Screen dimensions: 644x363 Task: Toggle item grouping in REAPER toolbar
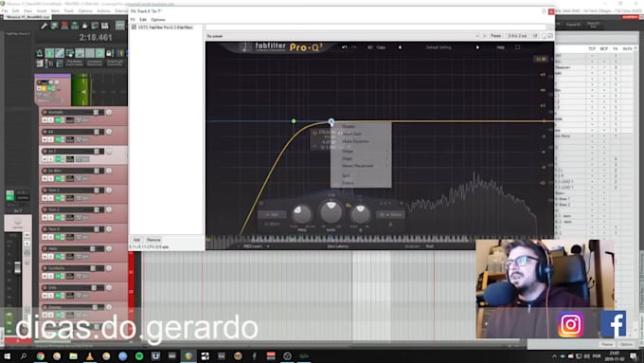[x=60, y=53]
